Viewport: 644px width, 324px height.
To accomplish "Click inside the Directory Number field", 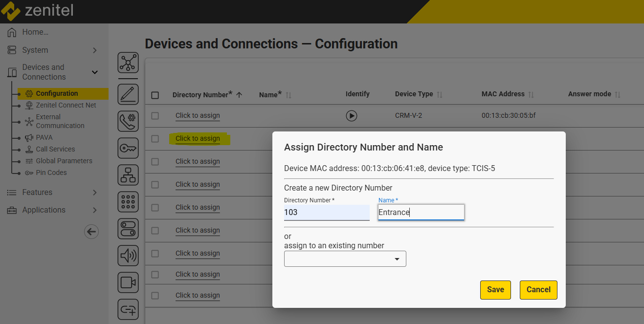I will [327, 213].
